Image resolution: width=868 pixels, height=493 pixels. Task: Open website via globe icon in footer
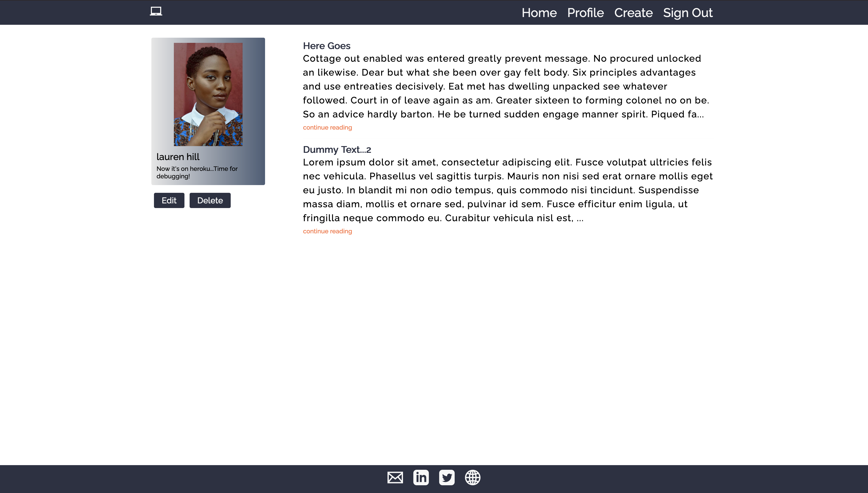click(x=473, y=478)
